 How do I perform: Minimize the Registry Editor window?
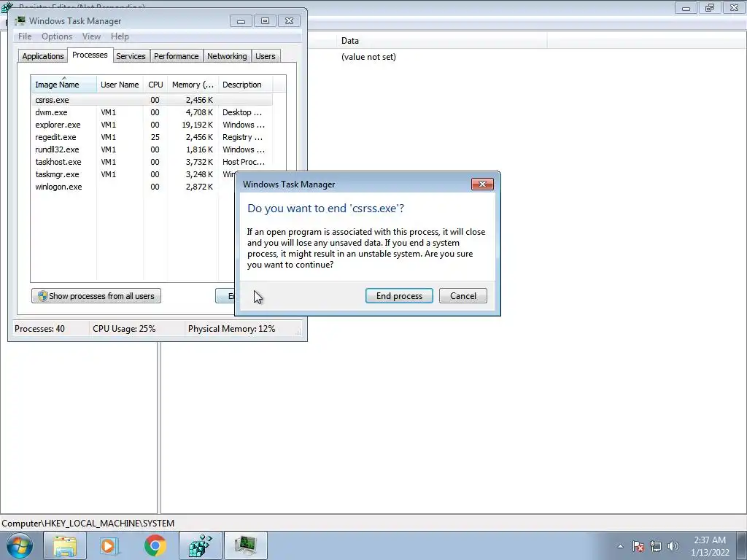pyautogui.click(x=686, y=7)
